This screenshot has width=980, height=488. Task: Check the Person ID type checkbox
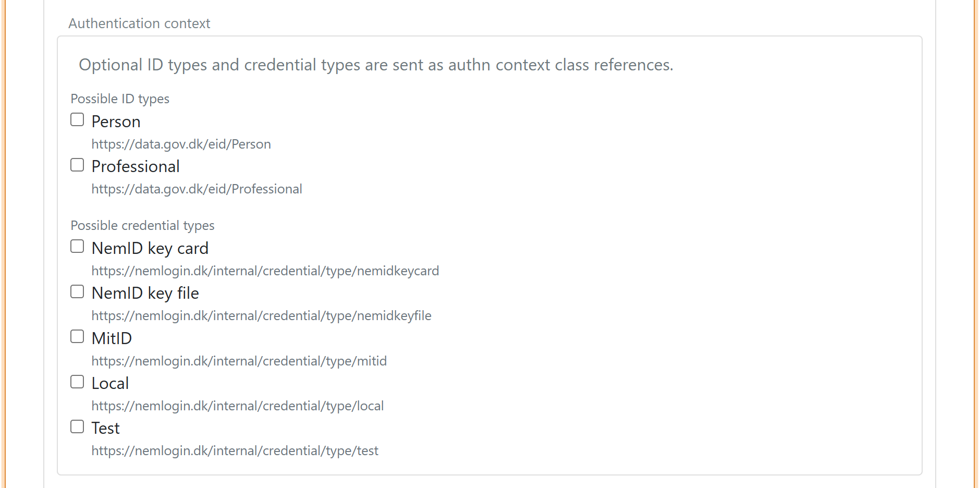tap(77, 119)
